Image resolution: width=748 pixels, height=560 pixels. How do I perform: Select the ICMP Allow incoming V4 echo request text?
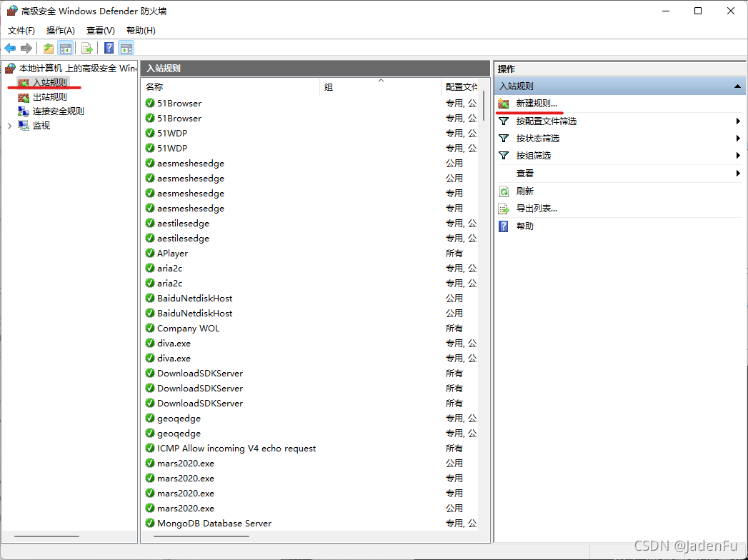[236, 449]
